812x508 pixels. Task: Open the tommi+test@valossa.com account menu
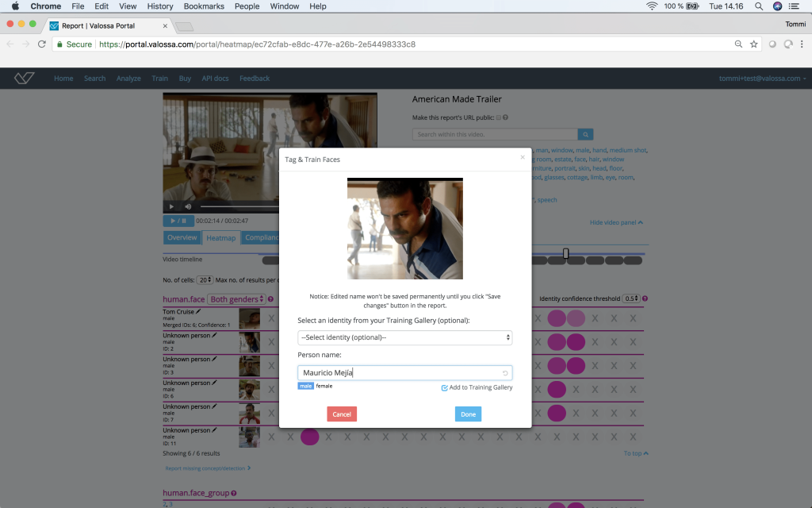click(762, 79)
